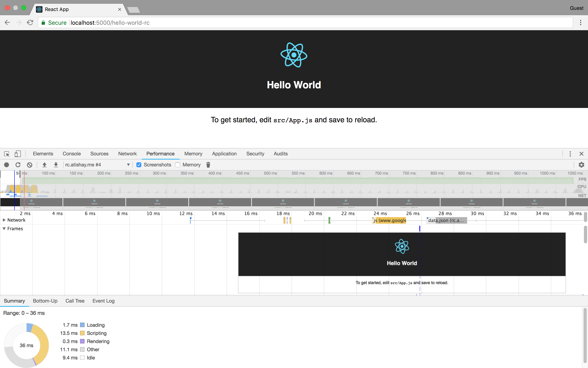Viewport: 588px width, 368px height.
Task: Open the Network tab
Action: pos(127,154)
